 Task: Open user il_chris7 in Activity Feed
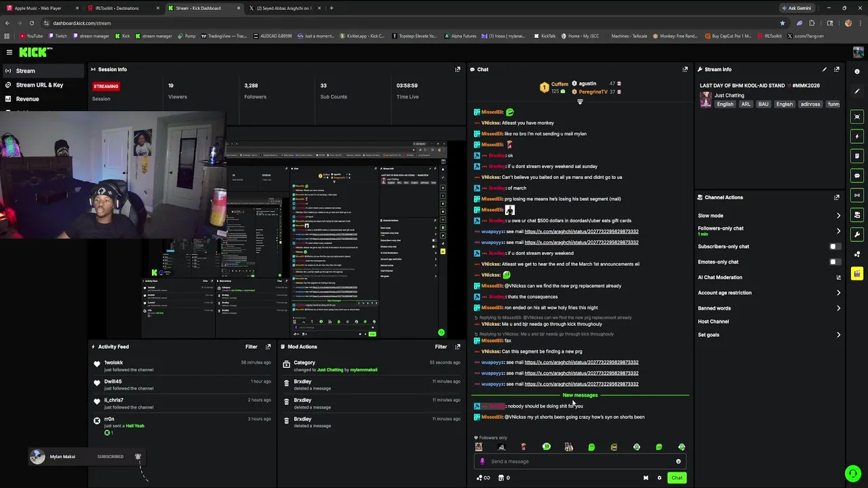click(113, 400)
